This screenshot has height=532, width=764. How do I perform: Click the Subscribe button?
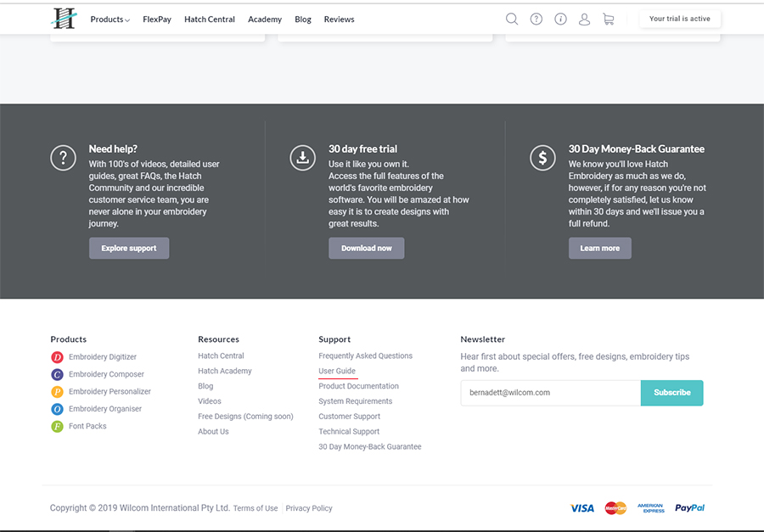[x=671, y=393]
